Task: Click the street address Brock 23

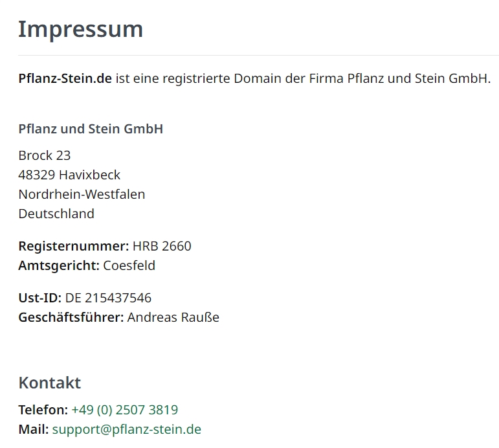Action: click(x=45, y=155)
